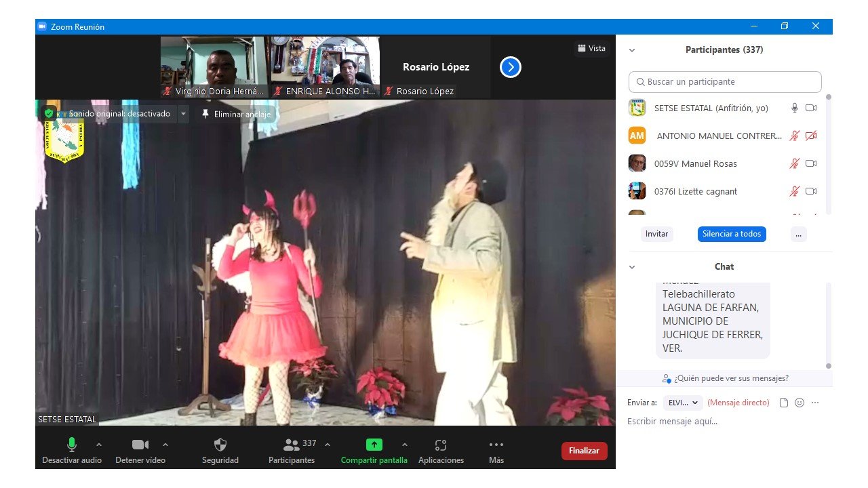Toggle camera with Detener vídeo
Screen dimensions: 868x488
pyautogui.click(x=140, y=445)
